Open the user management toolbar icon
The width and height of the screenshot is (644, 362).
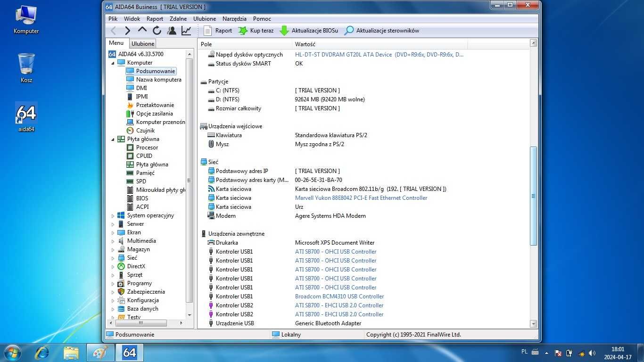click(172, 31)
